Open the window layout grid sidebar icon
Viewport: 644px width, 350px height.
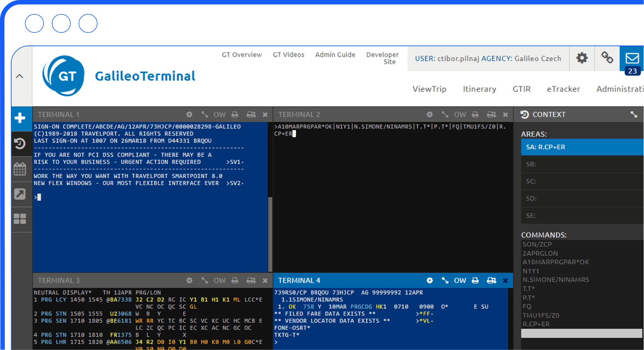pyautogui.click(x=20, y=219)
